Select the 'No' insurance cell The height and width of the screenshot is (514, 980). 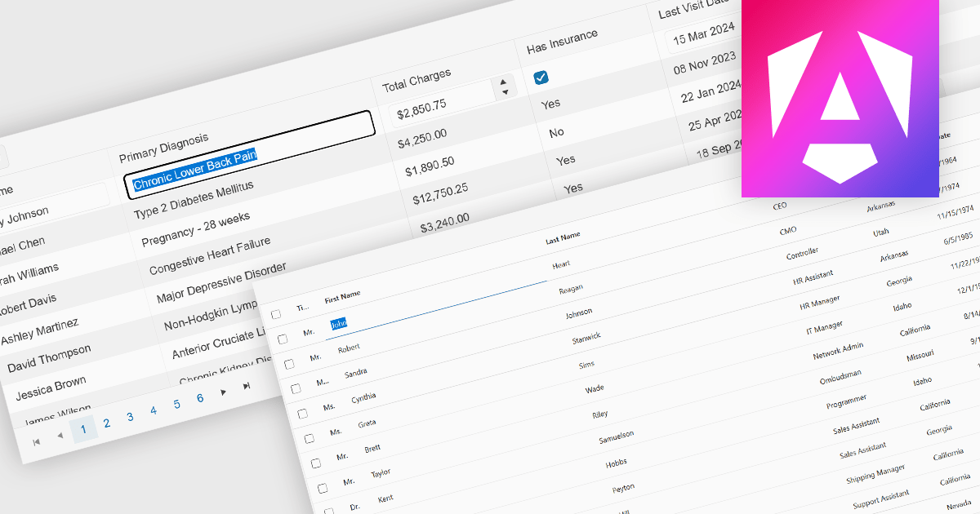click(x=557, y=132)
